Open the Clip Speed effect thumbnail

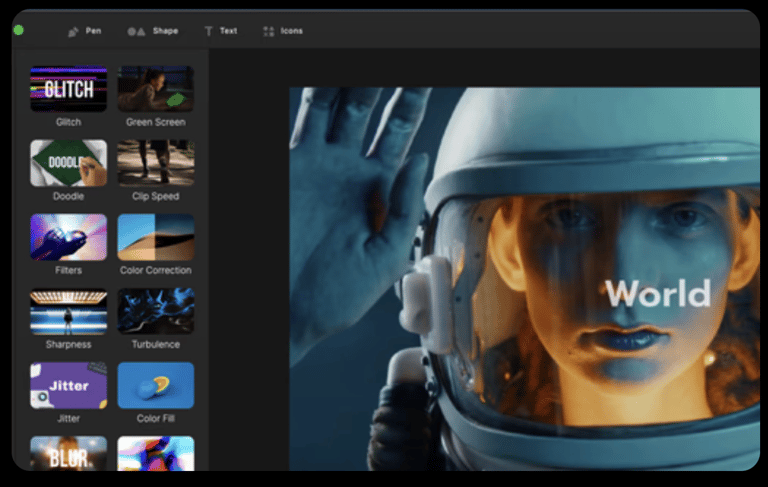pyautogui.click(x=156, y=162)
